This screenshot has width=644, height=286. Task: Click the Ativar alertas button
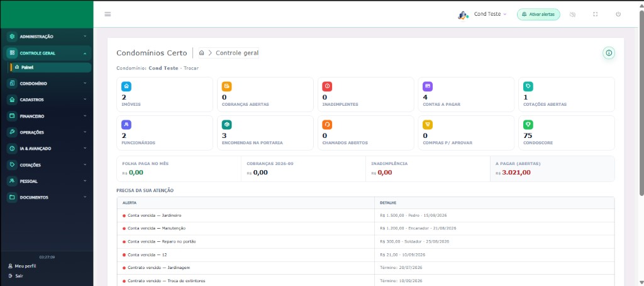point(538,14)
